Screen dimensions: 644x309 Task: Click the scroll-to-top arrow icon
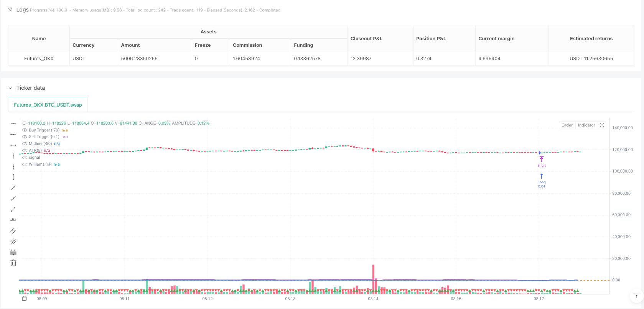[637, 296]
